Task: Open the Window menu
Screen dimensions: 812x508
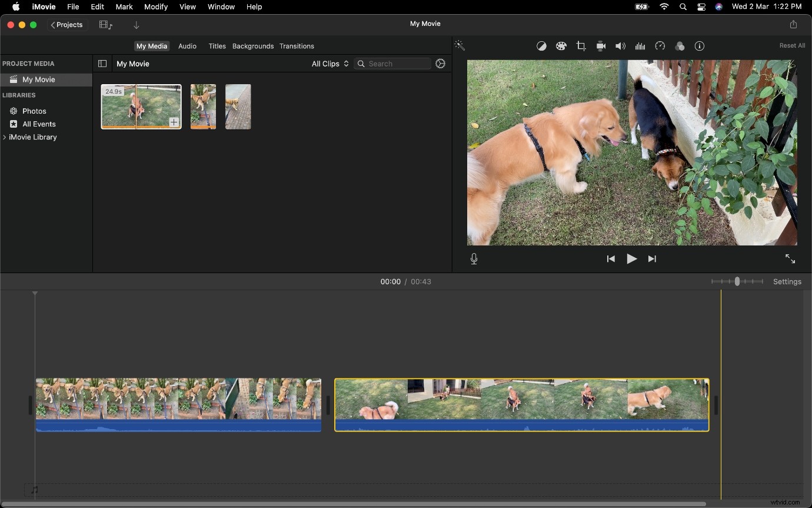Action: [x=221, y=6]
